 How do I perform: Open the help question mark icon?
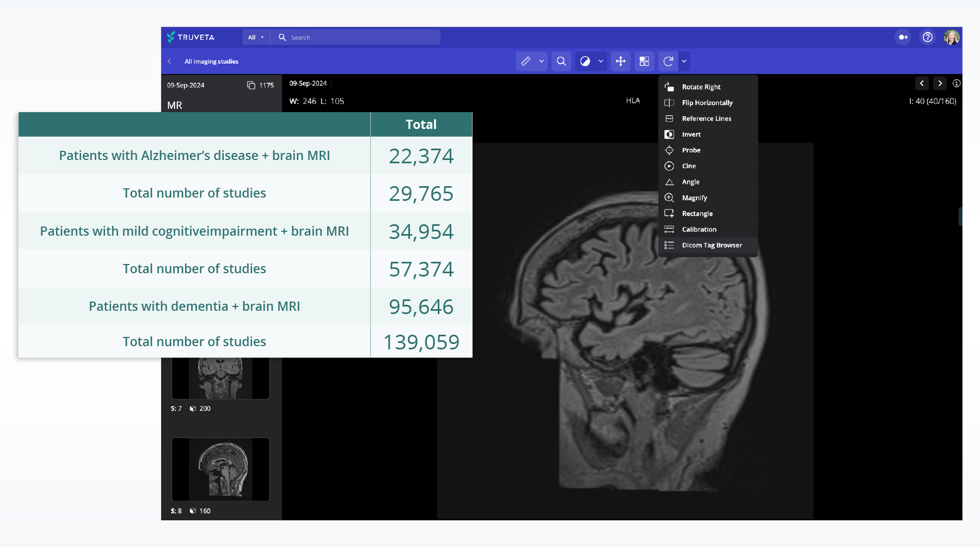point(927,37)
